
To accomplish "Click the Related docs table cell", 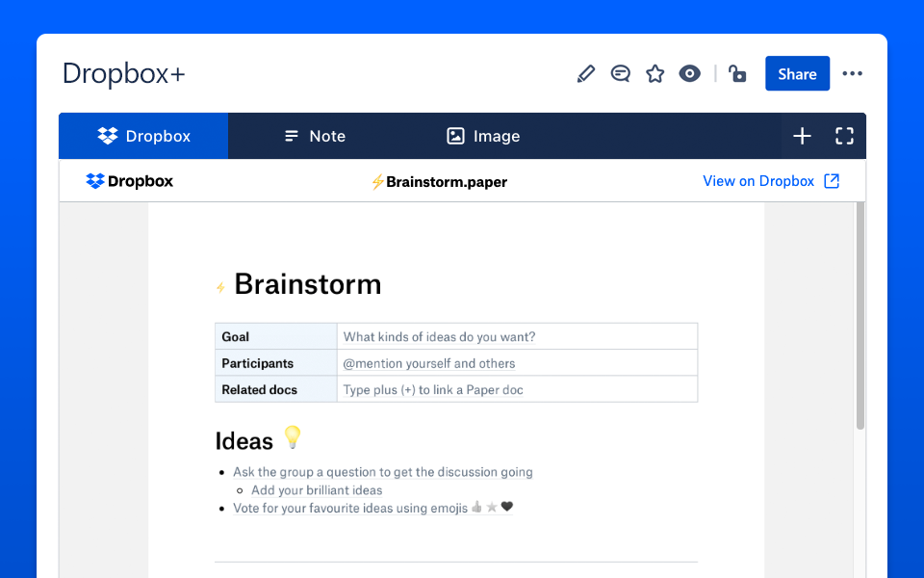I will 276,389.
